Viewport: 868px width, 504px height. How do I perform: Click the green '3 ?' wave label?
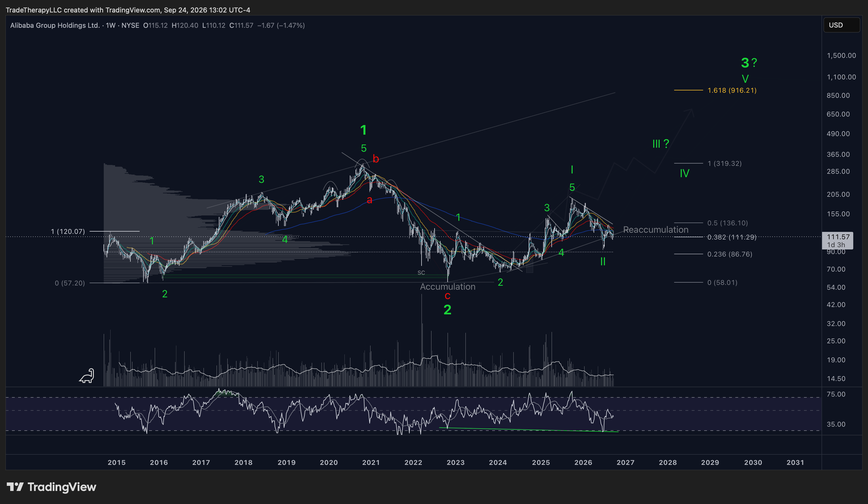click(749, 63)
